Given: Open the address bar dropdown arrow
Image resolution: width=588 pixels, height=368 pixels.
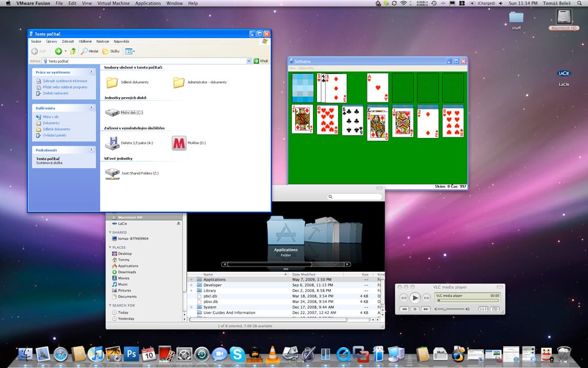Looking at the screenshot, I should 249,61.
